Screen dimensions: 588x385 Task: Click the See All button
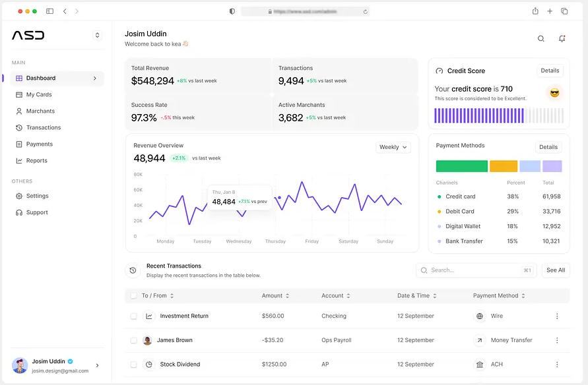click(556, 270)
